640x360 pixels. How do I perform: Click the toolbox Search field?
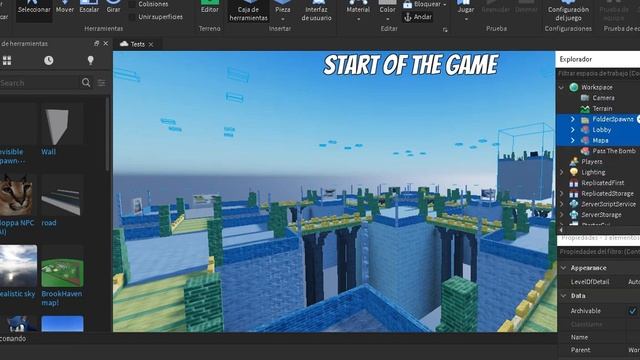pos(39,83)
